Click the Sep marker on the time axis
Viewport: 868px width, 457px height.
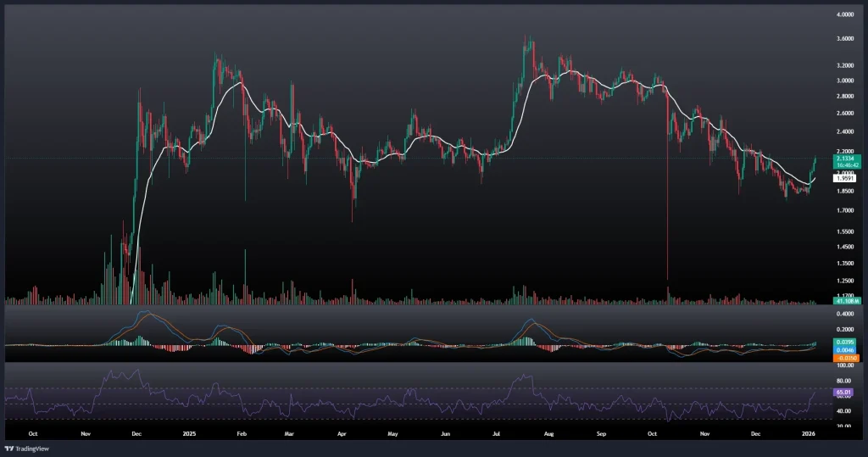pyautogui.click(x=601, y=432)
